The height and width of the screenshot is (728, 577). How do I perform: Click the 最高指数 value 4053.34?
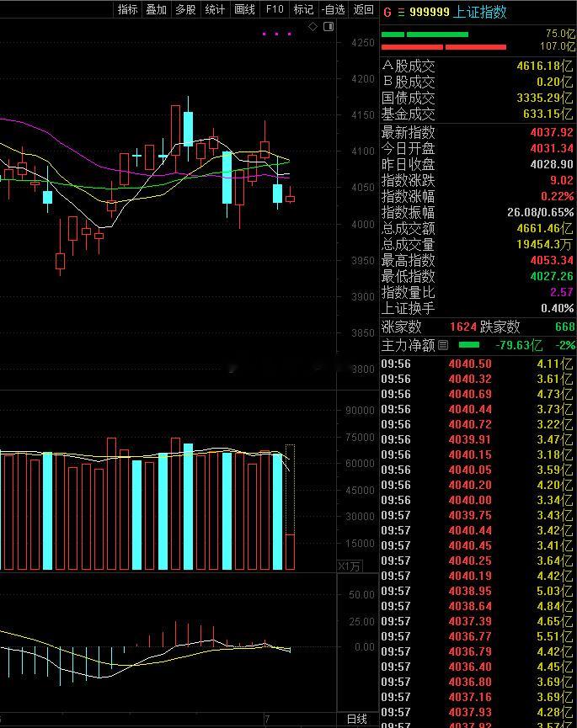pyautogui.click(x=552, y=260)
